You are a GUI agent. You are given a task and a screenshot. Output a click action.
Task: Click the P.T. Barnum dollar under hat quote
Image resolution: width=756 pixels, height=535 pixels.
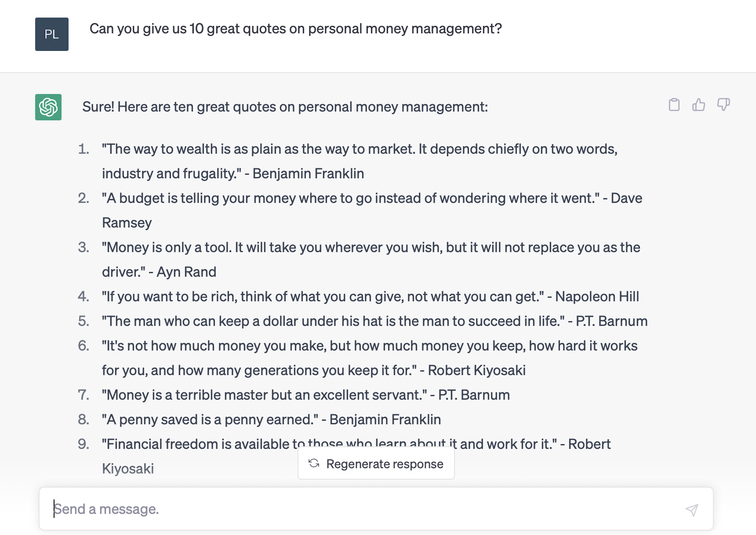pyautogui.click(x=374, y=321)
